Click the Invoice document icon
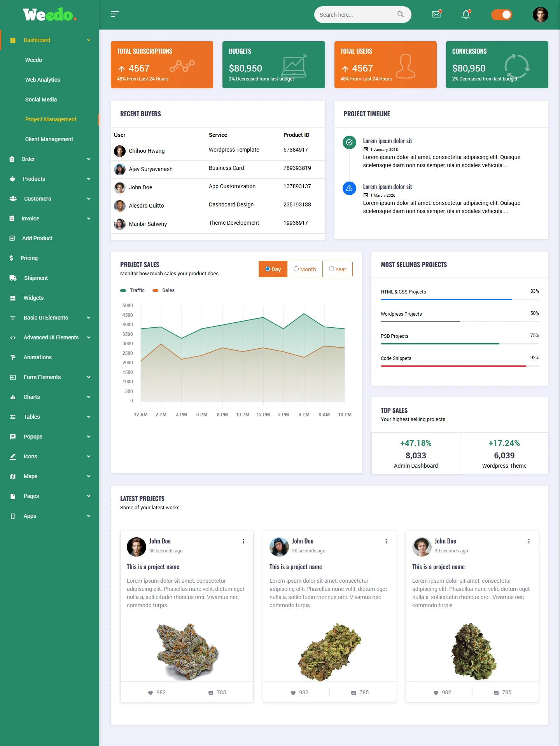The height and width of the screenshot is (746, 560). 12,218
